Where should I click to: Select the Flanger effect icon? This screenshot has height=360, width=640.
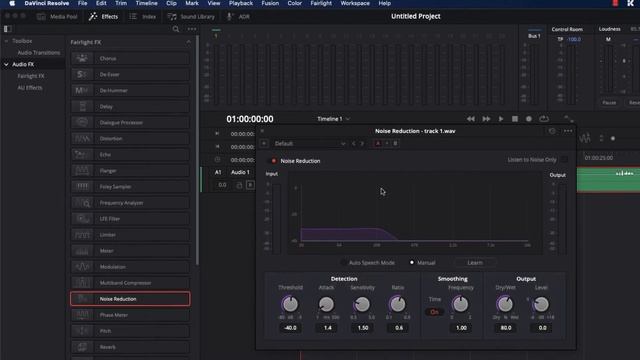(x=82, y=171)
